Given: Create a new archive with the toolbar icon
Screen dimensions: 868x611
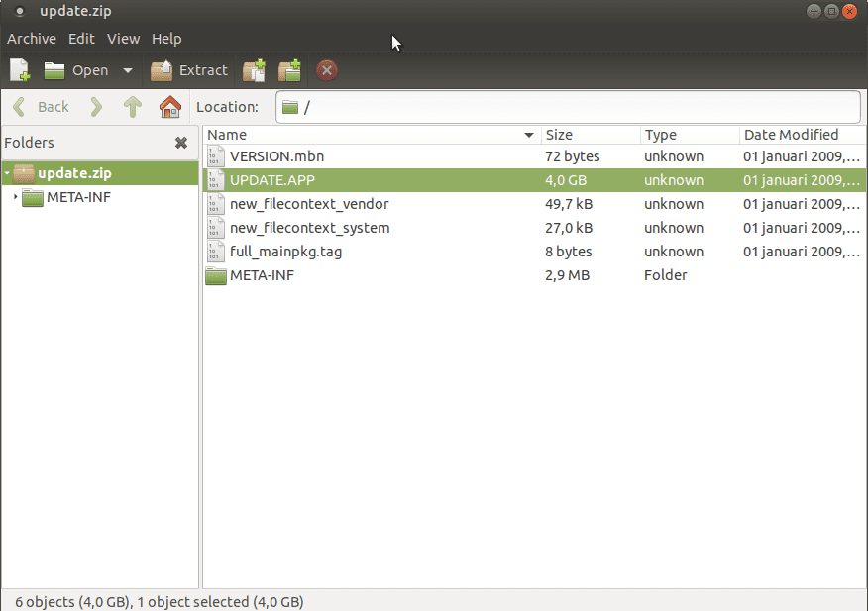Looking at the screenshot, I should pos(20,70).
